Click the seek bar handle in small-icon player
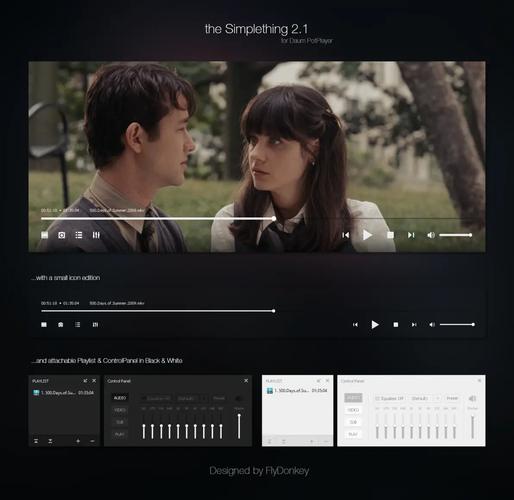The height and width of the screenshot is (500, 514). [x=273, y=311]
